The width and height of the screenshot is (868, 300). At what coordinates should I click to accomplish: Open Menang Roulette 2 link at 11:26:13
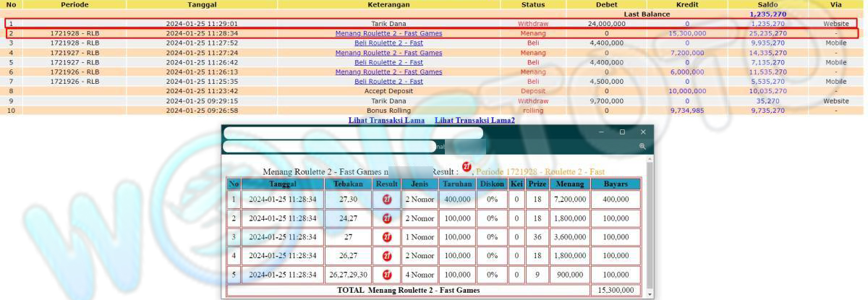click(x=388, y=72)
